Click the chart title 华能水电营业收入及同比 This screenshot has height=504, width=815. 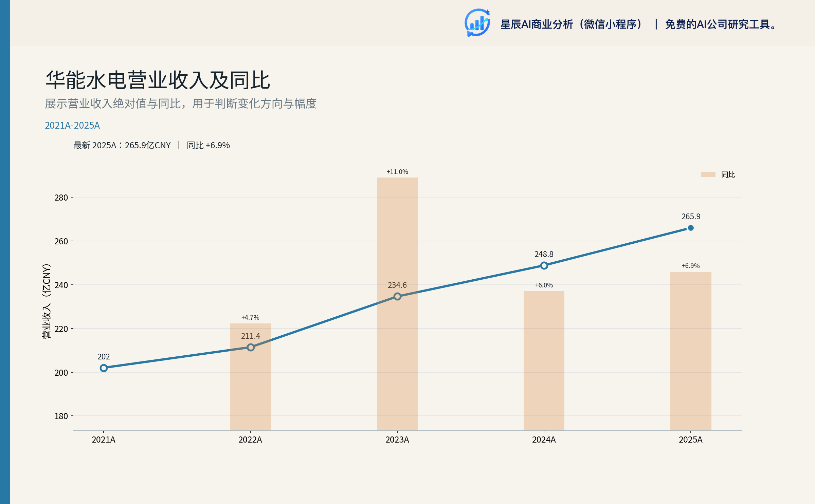(158, 80)
